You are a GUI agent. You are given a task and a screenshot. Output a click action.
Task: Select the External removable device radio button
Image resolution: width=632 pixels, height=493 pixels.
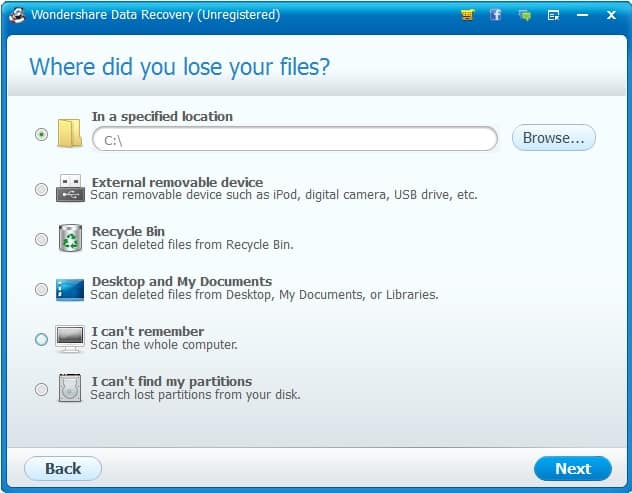[41, 189]
